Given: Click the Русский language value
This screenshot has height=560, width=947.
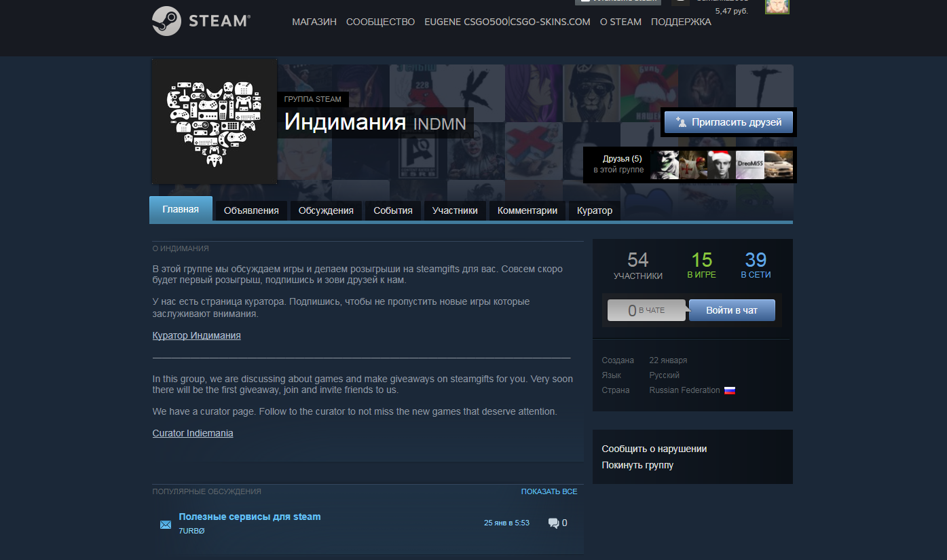Looking at the screenshot, I should (665, 375).
